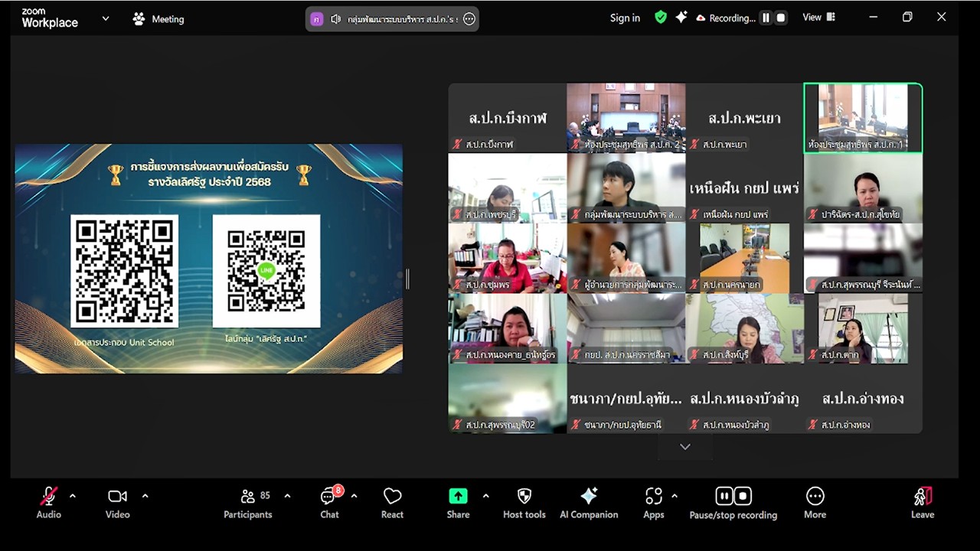980x551 pixels.
Task: Expand apps options arrow next to Apps
Action: pos(675,496)
